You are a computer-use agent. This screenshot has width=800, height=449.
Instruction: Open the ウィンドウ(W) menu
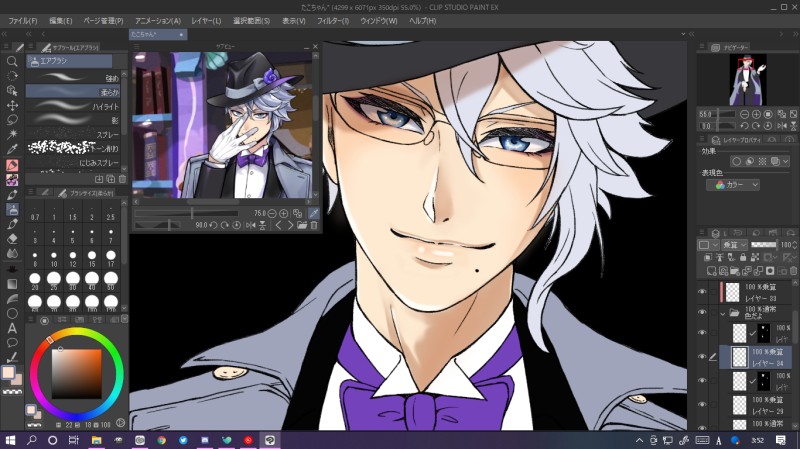tap(379, 21)
